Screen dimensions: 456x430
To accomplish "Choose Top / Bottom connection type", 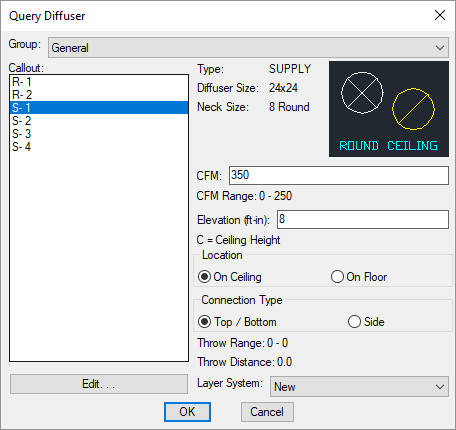I will click(237, 322).
